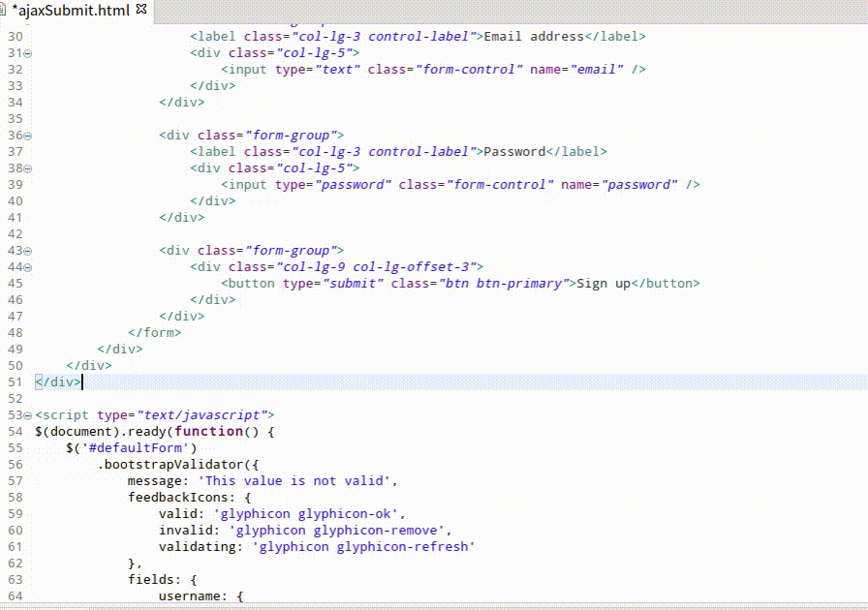Click line number 35 in the gutter
868x610 pixels.
click(15, 119)
